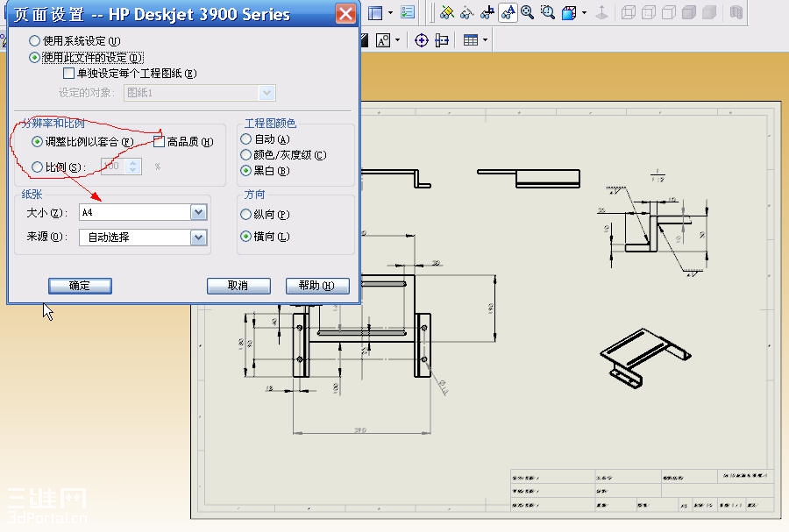The width and height of the screenshot is (789, 532).
Task: Click the grayed-out axis arrow icon in the toolbar
Action: click(x=601, y=12)
